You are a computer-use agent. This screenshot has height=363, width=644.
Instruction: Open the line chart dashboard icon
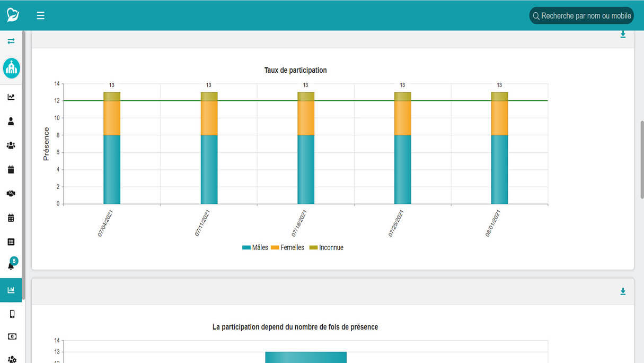11,97
